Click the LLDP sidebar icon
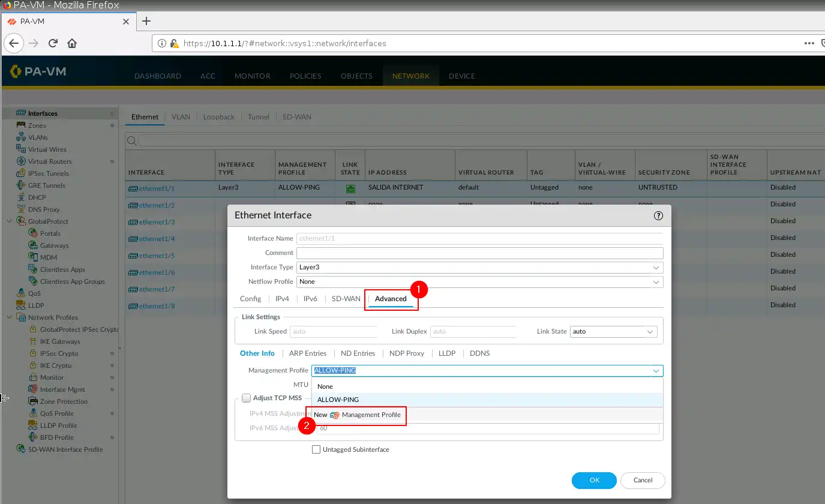 pos(21,305)
